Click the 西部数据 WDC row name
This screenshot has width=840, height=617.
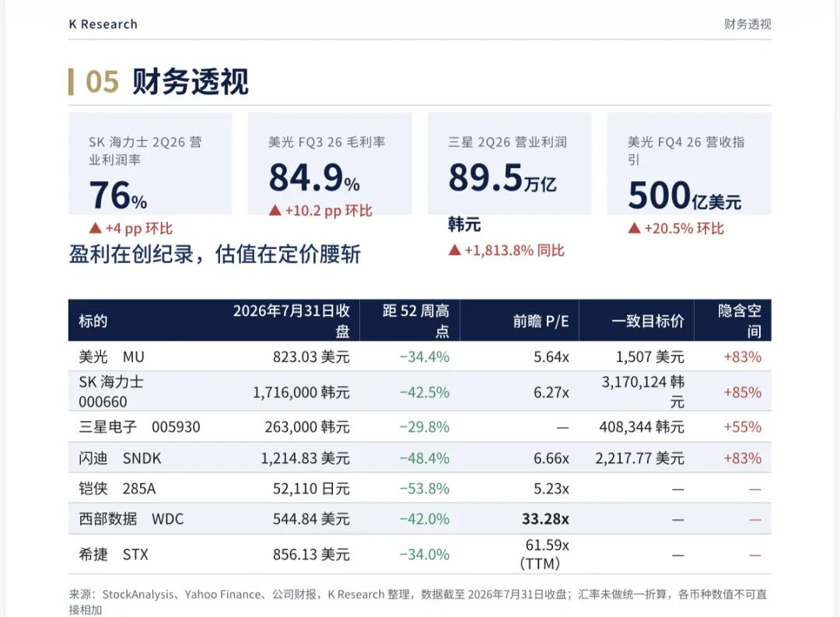point(131,519)
